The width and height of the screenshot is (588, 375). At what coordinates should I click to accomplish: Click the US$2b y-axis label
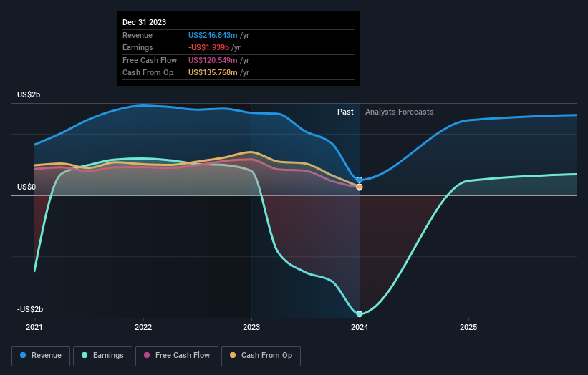coord(29,94)
